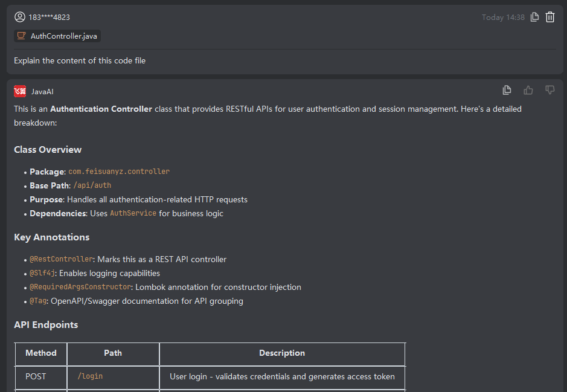Viewport: 567px width, 392px height.
Task: Click the user profile avatar icon
Action: [20, 17]
